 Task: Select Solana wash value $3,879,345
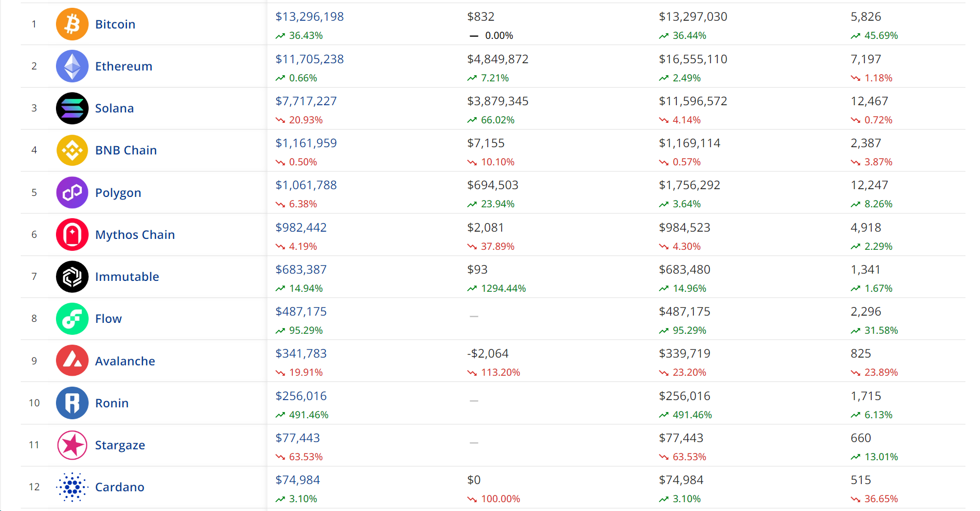[498, 101]
